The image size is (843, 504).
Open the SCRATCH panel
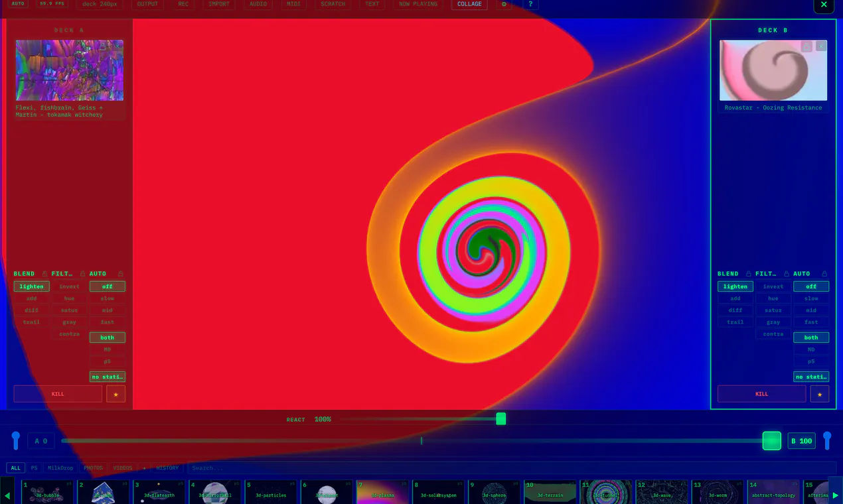[x=333, y=4]
